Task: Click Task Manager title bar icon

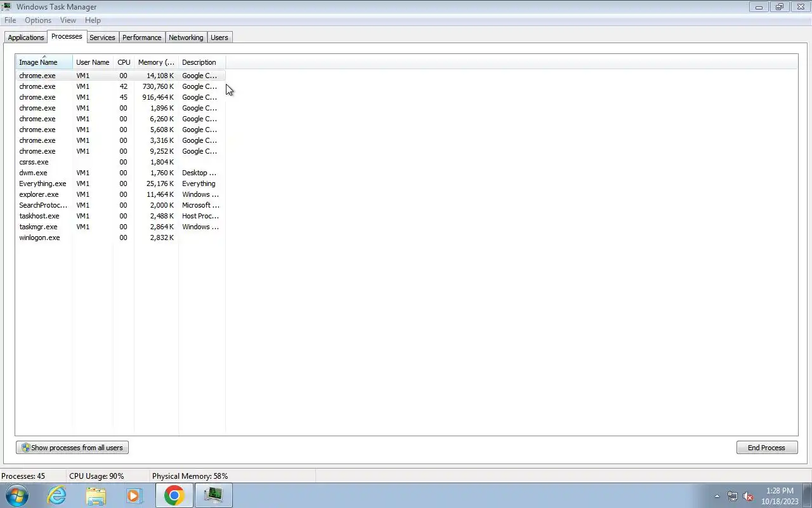Action: [x=6, y=6]
